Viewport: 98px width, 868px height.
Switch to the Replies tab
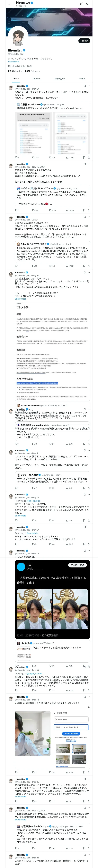pos(36,79)
